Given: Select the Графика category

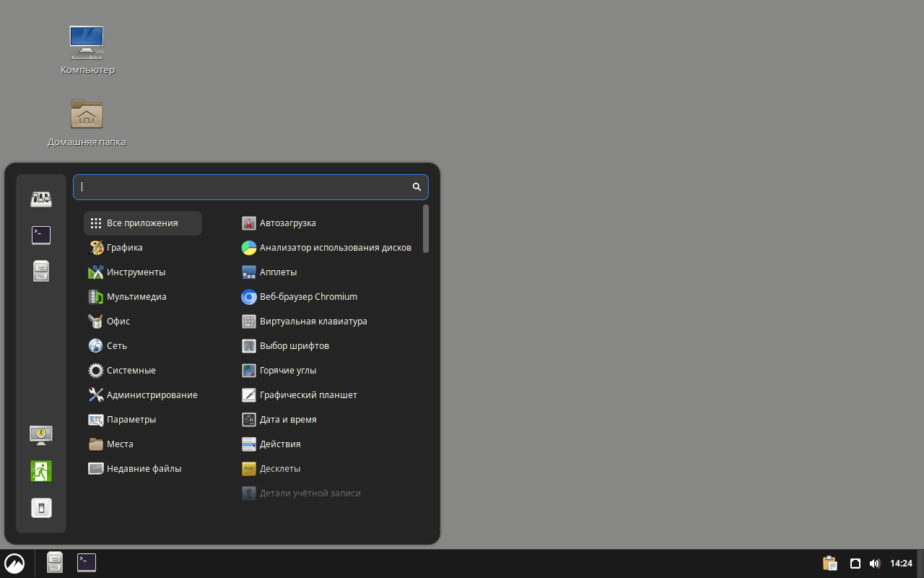Looking at the screenshot, I should click(124, 248).
